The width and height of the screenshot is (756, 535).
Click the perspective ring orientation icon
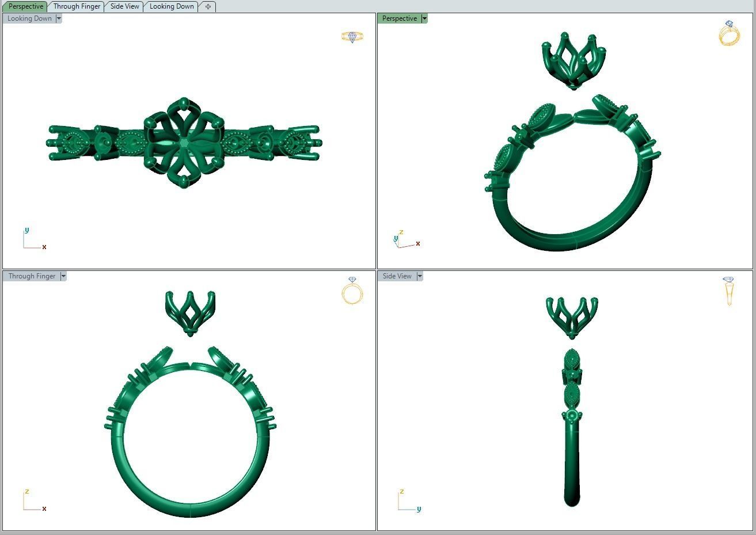tap(729, 33)
